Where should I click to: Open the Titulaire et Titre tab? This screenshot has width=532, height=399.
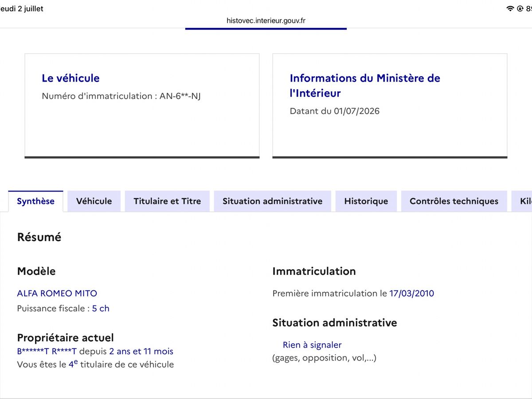[167, 201]
